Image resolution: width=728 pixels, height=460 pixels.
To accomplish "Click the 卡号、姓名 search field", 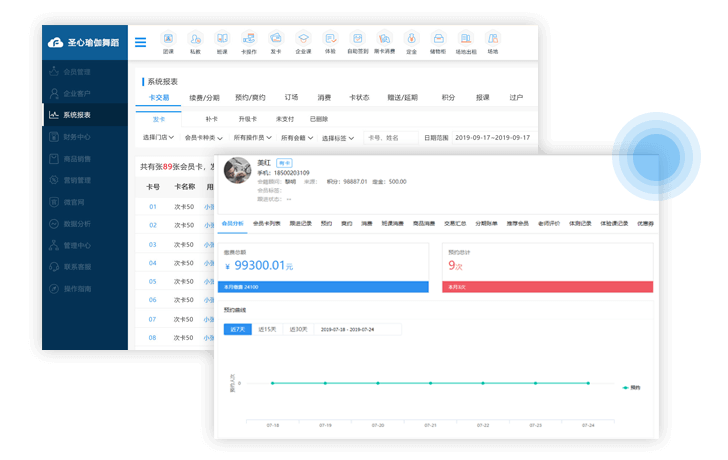I will 391,138.
